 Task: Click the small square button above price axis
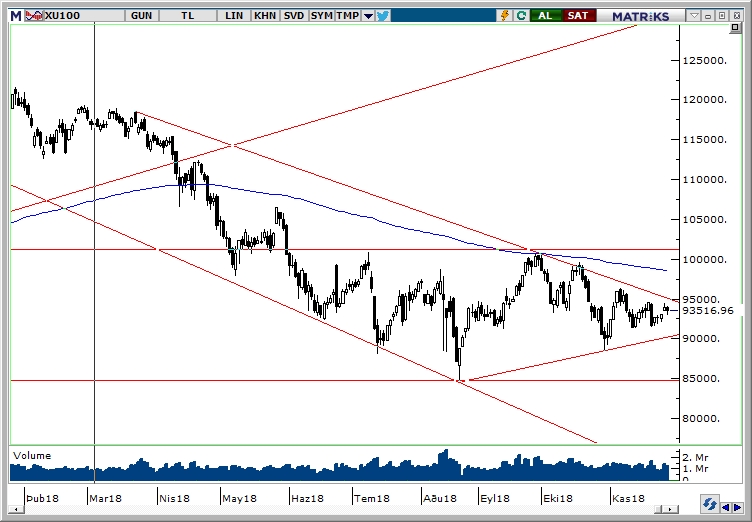coord(735,28)
